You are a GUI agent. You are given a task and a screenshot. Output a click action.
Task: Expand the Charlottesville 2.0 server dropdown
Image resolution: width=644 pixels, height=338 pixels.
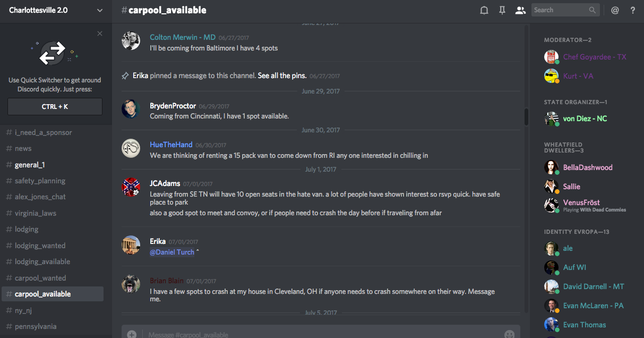click(100, 10)
